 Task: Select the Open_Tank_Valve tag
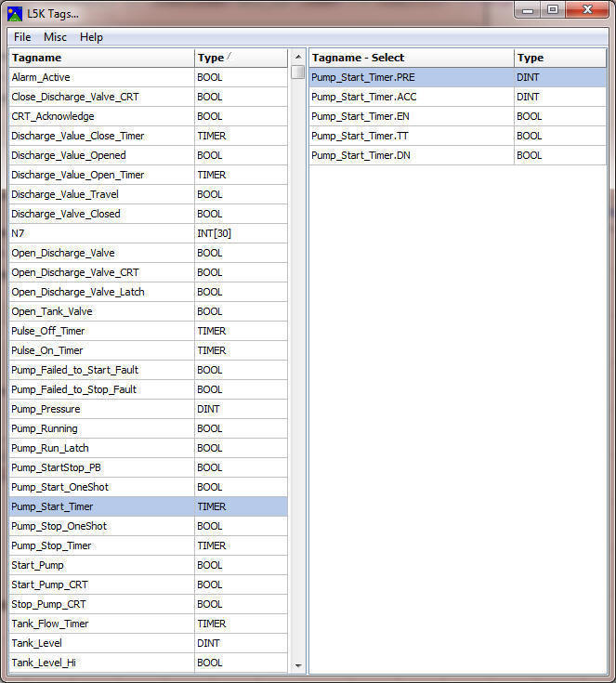pyautogui.click(x=148, y=311)
